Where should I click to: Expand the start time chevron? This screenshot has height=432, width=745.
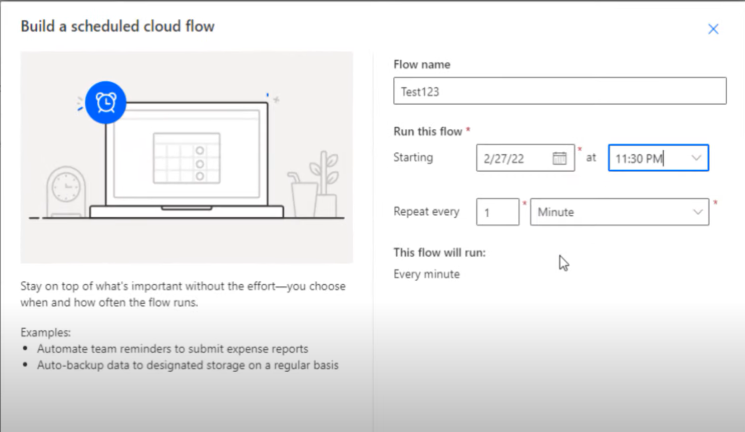tap(696, 158)
